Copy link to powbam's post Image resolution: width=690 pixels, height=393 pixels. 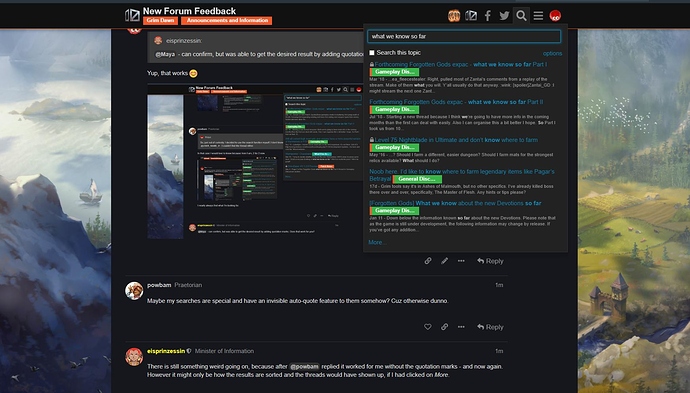coord(444,327)
